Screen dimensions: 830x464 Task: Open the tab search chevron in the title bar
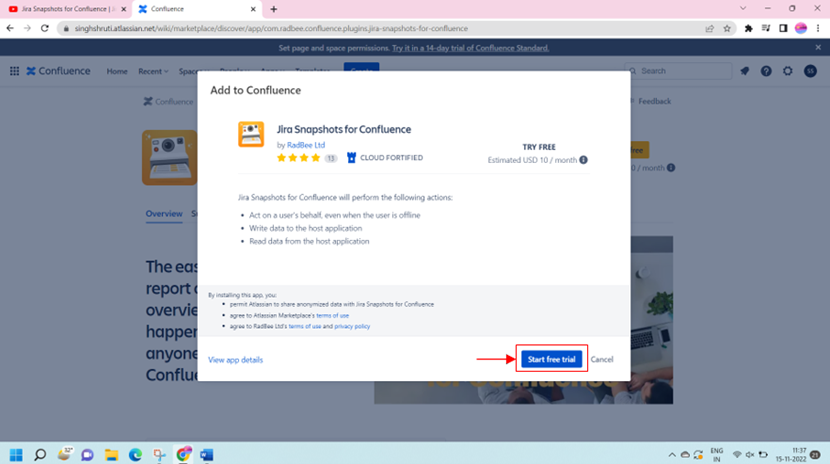(x=743, y=8)
